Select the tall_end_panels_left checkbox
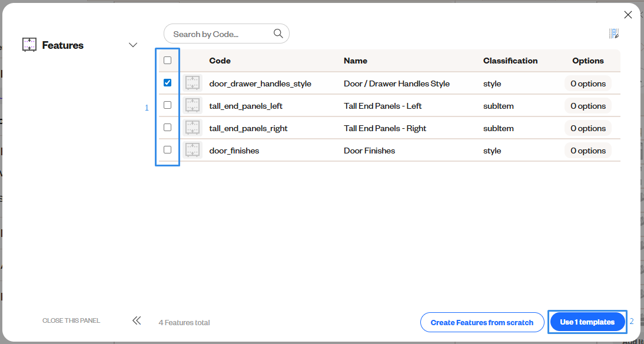The image size is (644, 344). click(167, 105)
